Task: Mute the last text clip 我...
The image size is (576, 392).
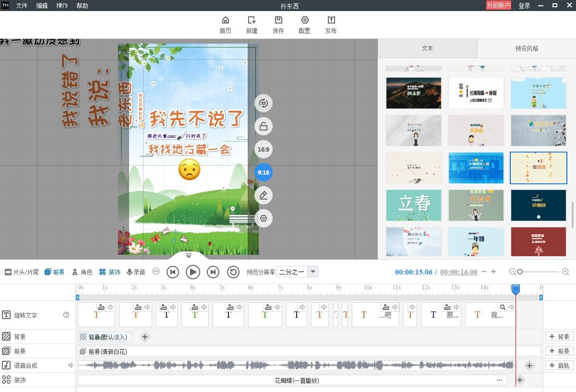Action: pos(511,307)
